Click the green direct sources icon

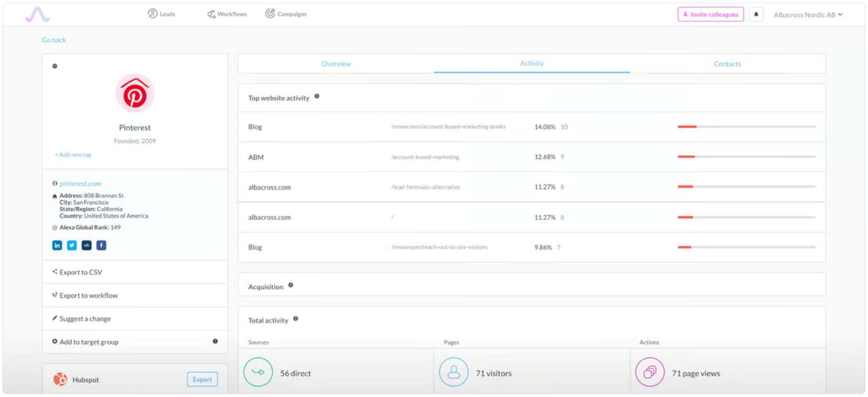(x=258, y=372)
